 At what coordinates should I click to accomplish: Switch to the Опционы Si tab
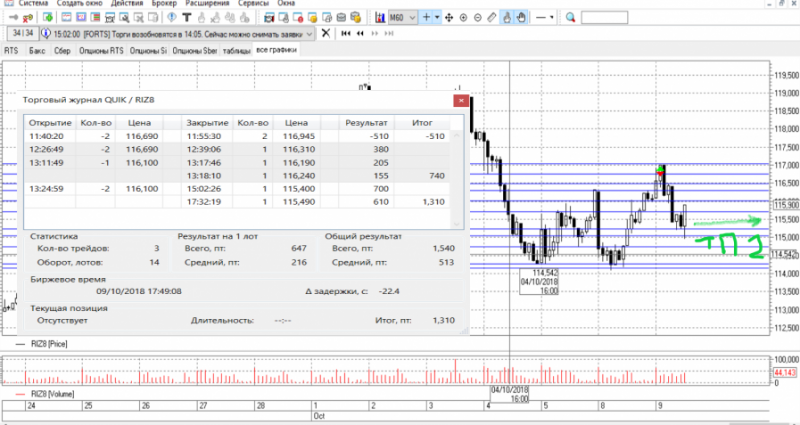coord(148,51)
